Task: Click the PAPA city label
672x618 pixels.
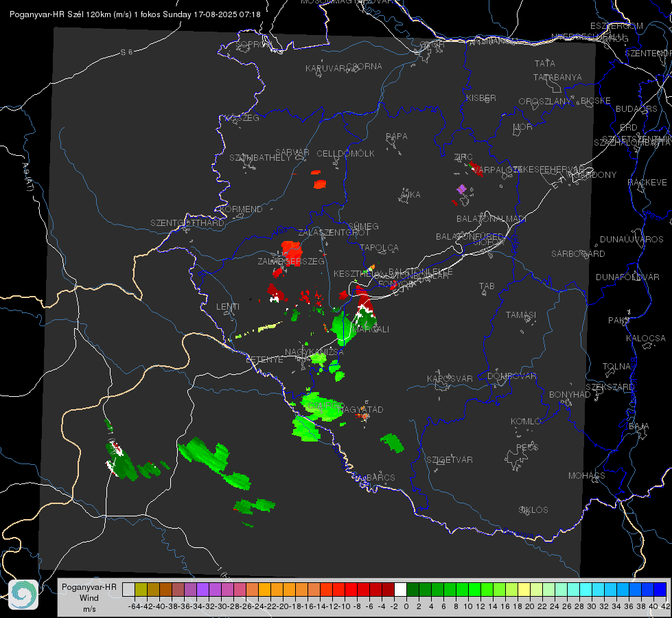Action: [397, 137]
